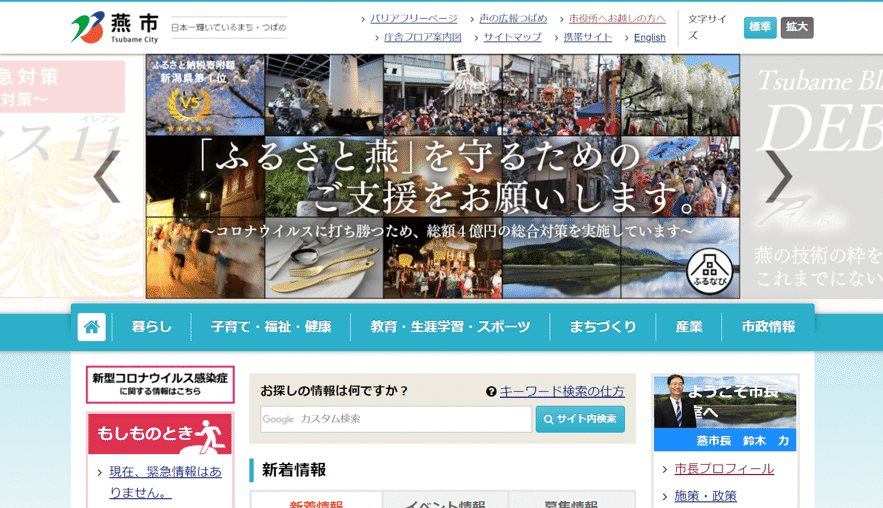The image size is (883, 508).
Task: Open the 暮らし navigation menu
Action: click(152, 327)
